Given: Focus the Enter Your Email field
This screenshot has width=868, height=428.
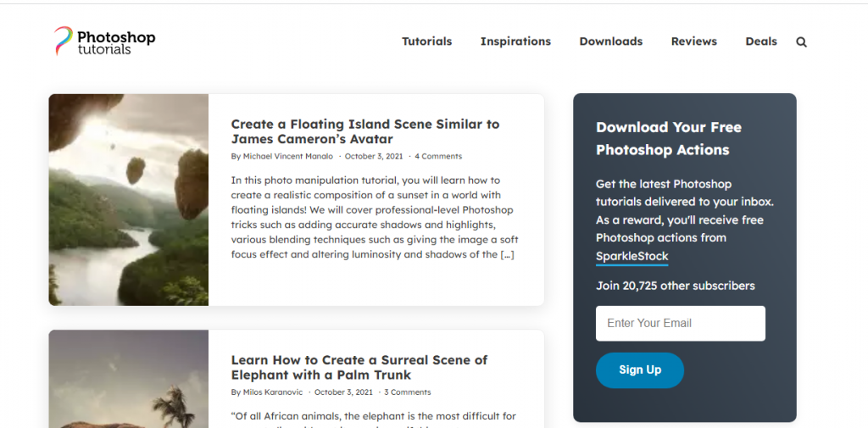Looking at the screenshot, I should pyautogui.click(x=680, y=324).
